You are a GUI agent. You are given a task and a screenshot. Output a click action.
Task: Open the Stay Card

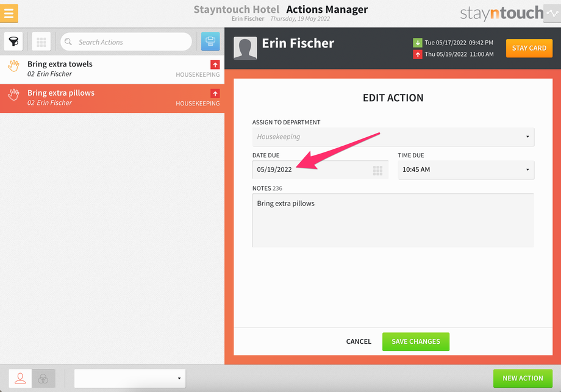[x=529, y=48]
